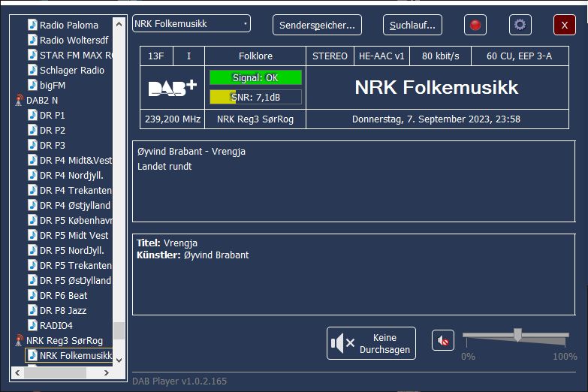Toggle the mute speaker icon button
Screen dimensions: 588x392
(443, 341)
